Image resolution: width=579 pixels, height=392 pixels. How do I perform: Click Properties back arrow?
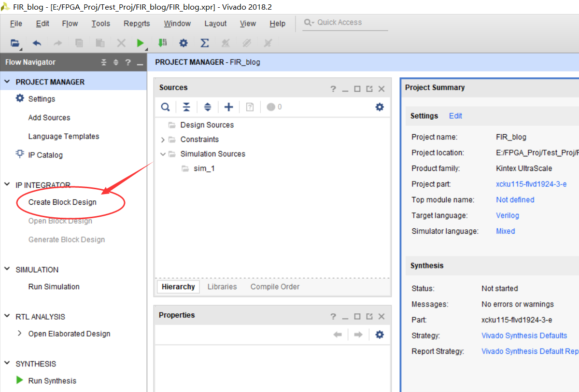(338, 335)
